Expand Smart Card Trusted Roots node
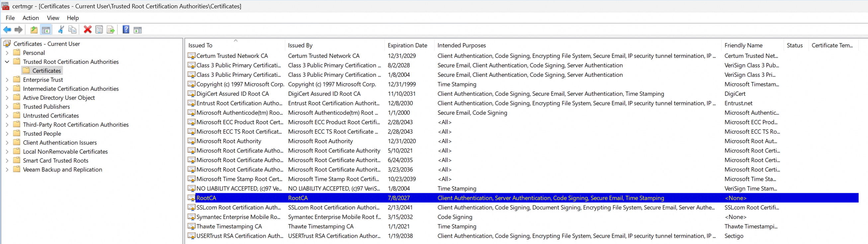The width and height of the screenshot is (868, 244). click(x=7, y=161)
